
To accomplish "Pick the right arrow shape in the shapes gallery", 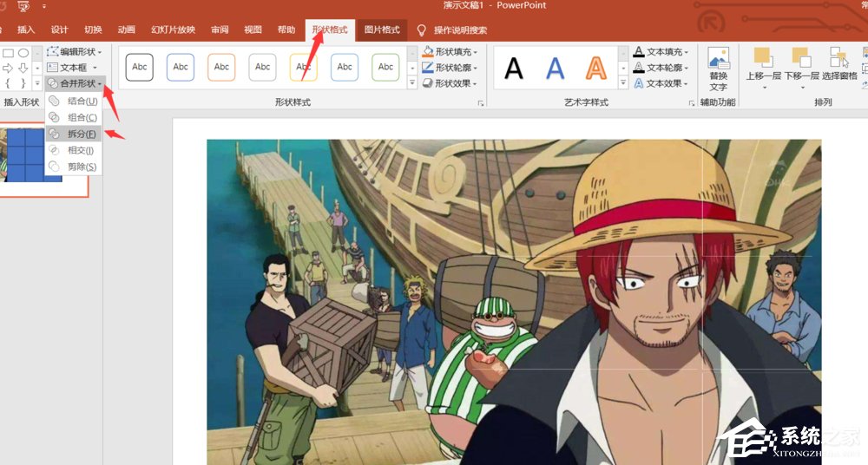I will [8, 68].
